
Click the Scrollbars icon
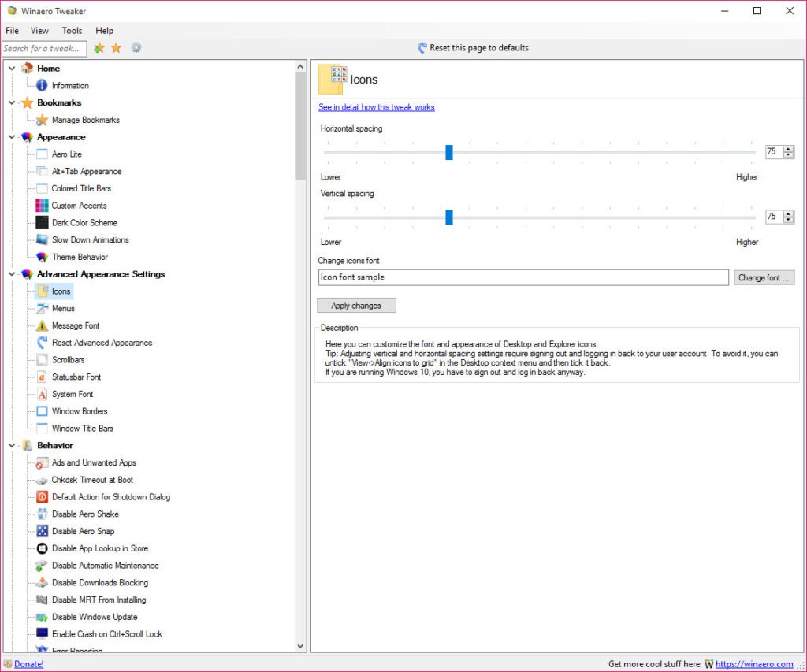coord(42,360)
